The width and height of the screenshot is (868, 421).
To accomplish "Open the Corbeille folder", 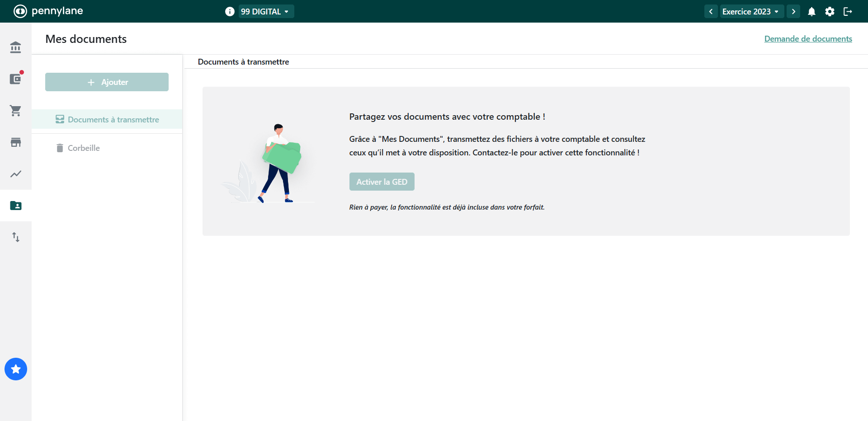I will coord(84,148).
